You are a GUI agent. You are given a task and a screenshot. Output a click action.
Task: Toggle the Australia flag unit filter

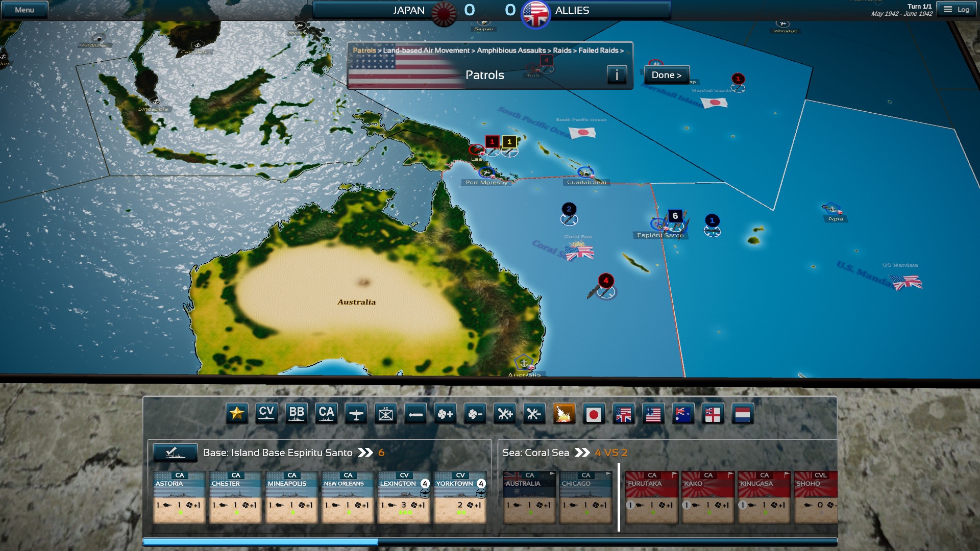[683, 414]
